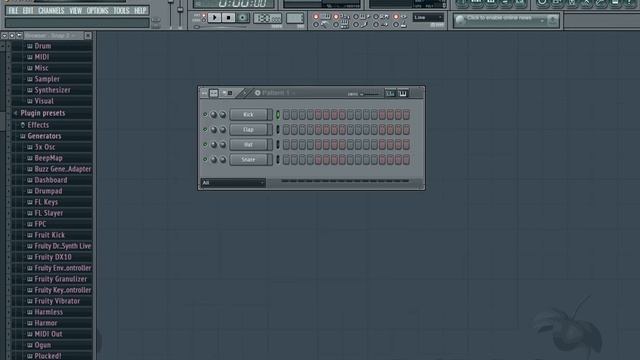The width and height of the screenshot is (640, 360).
Task: Stop playback with the Stop button
Action: pos(228,18)
